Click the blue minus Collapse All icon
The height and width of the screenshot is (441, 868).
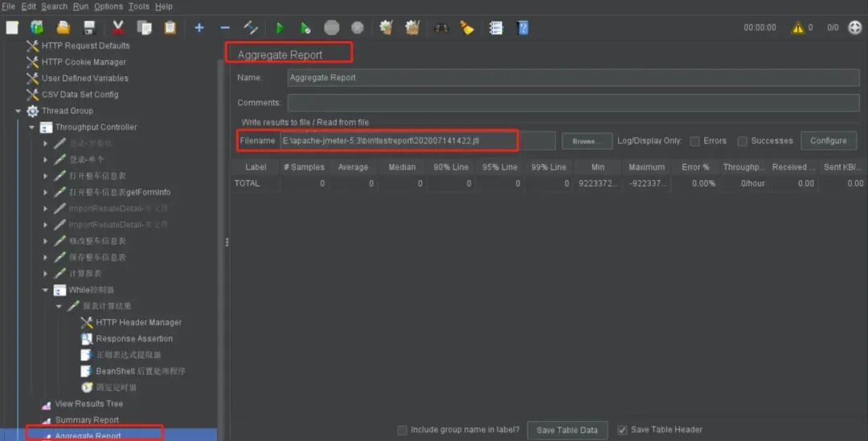tap(225, 27)
